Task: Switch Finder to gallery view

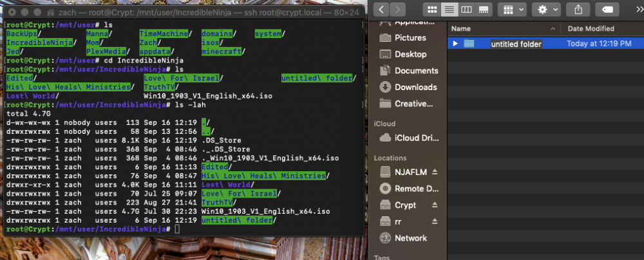Action: coord(484,9)
